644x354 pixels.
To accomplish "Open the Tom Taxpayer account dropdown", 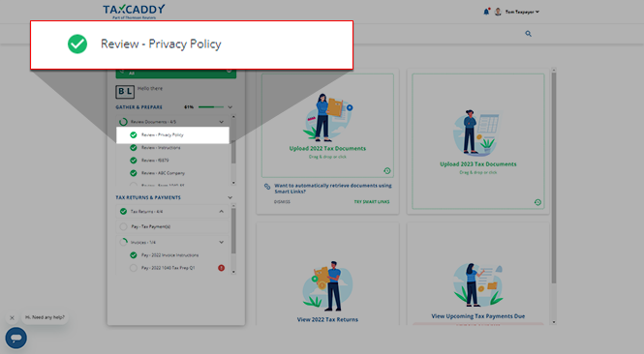I will pyautogui.click(x=522, y=12).
